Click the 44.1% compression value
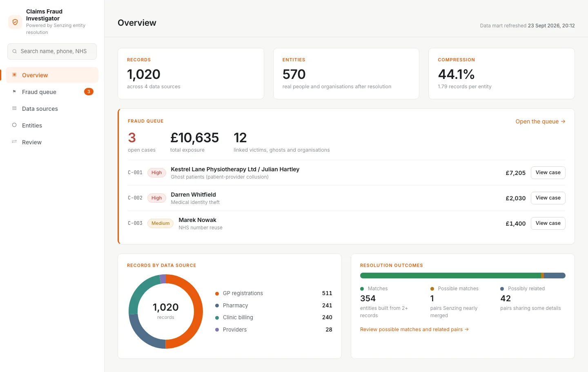Screen dimensions: 588x372 pos(456,74)
